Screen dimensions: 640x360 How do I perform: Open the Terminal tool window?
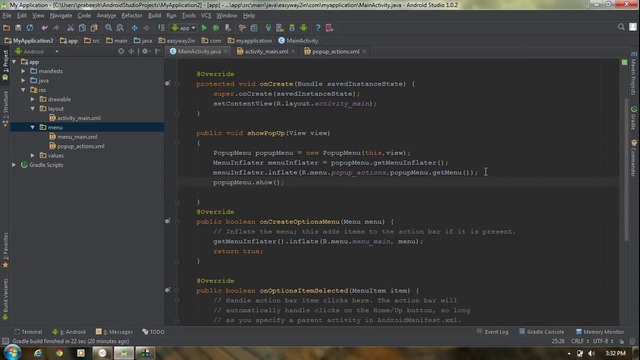click(28, 332)
